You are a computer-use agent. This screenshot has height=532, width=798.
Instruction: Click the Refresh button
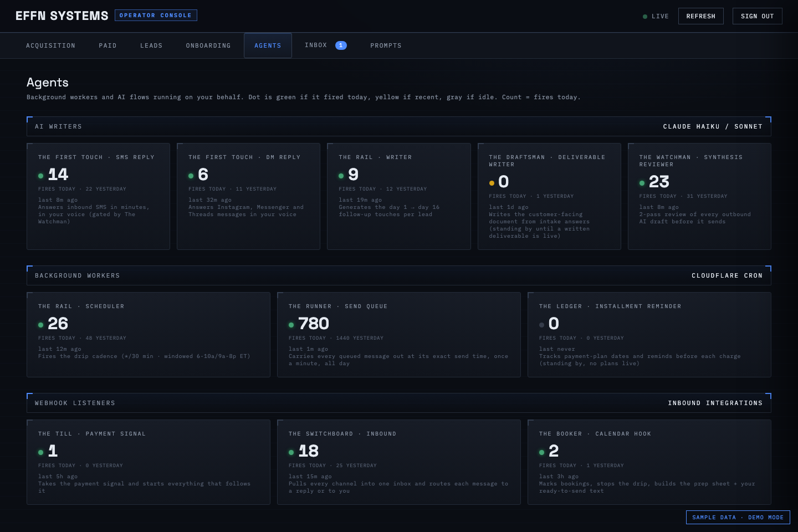[700, 16]
